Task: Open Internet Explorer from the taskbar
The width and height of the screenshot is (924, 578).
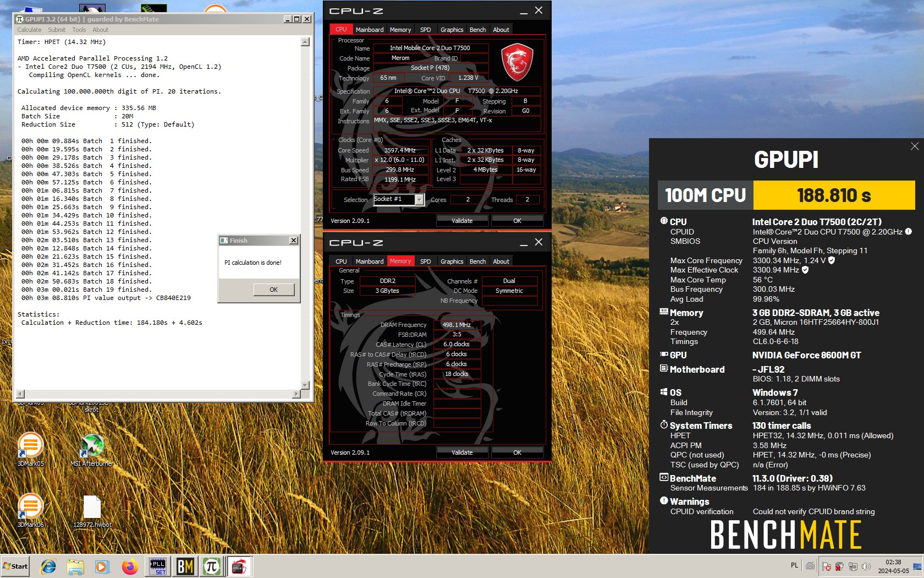Action: (48, 566)
